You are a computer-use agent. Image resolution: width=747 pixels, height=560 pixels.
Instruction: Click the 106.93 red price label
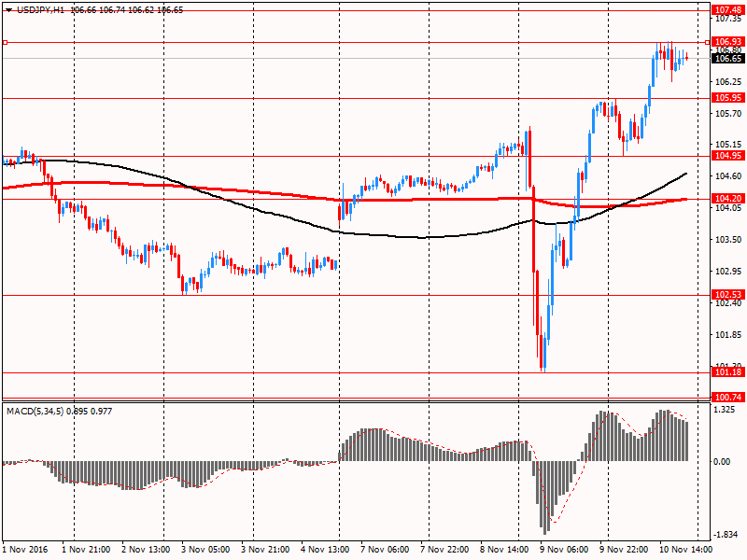click(727, 42)
